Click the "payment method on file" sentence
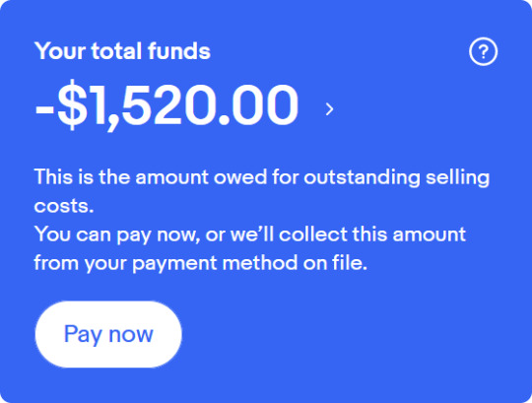This screenshot has height=403, width=532. [x=201, y=262]
